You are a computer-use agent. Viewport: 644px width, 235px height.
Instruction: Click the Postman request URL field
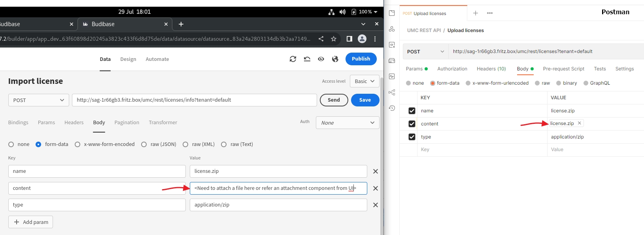[546, 51]
